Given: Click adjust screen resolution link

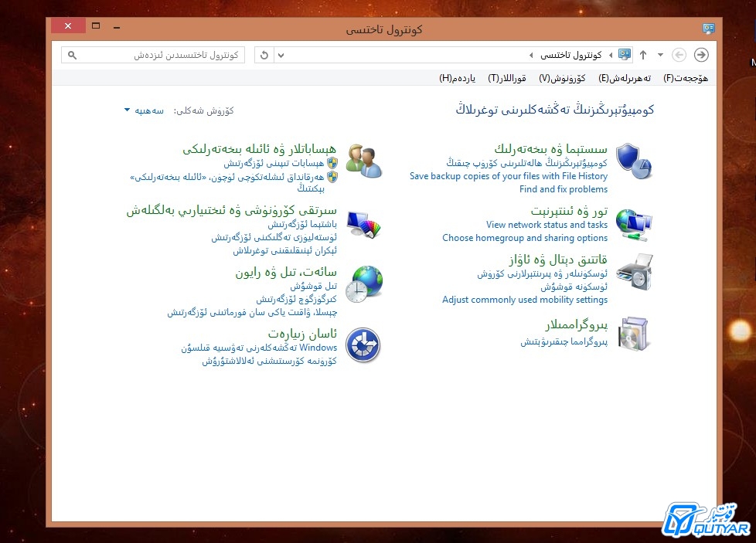Looking at the screenshot, I should point(285,250).
